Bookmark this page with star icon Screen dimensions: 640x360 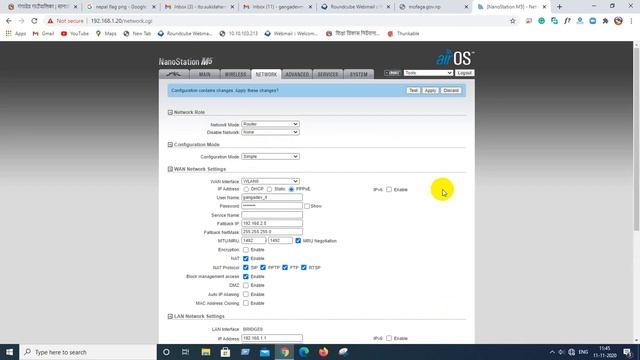513,21
